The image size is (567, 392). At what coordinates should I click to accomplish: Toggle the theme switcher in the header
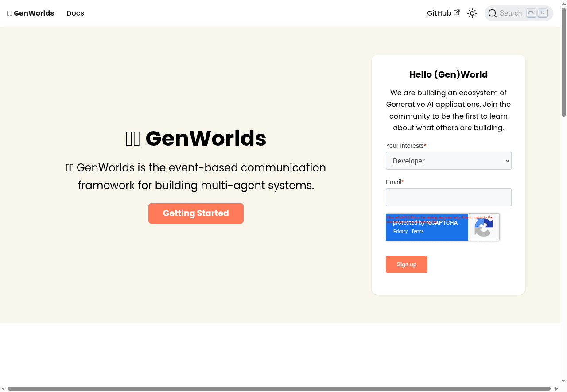coord(472,13)
